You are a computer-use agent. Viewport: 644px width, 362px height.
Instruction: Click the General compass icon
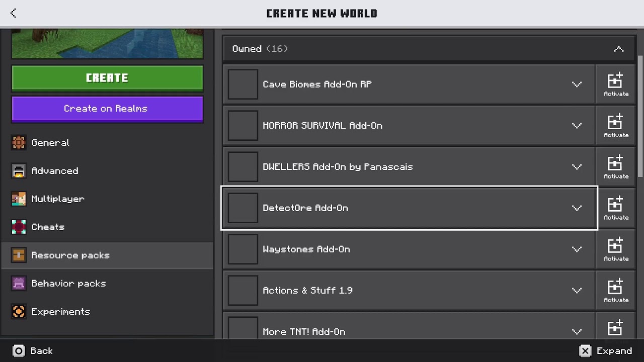[19, 143]
